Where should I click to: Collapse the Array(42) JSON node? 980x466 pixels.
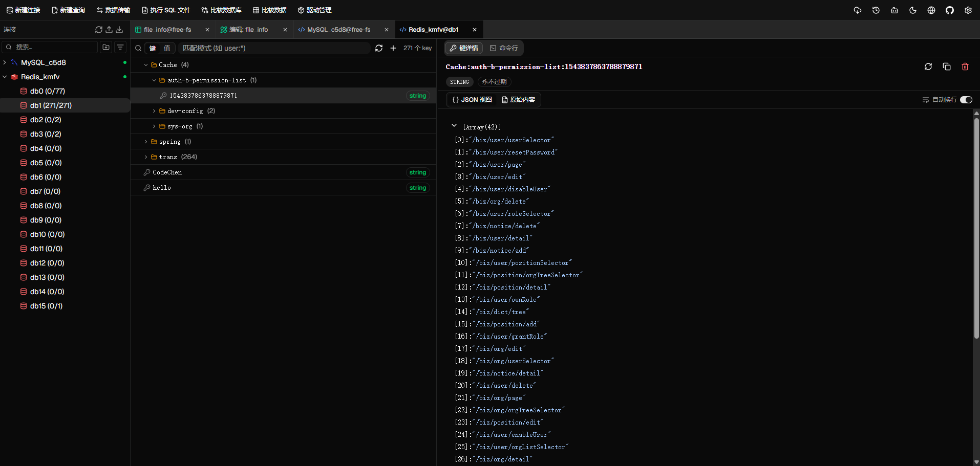(x=454, y=125)
